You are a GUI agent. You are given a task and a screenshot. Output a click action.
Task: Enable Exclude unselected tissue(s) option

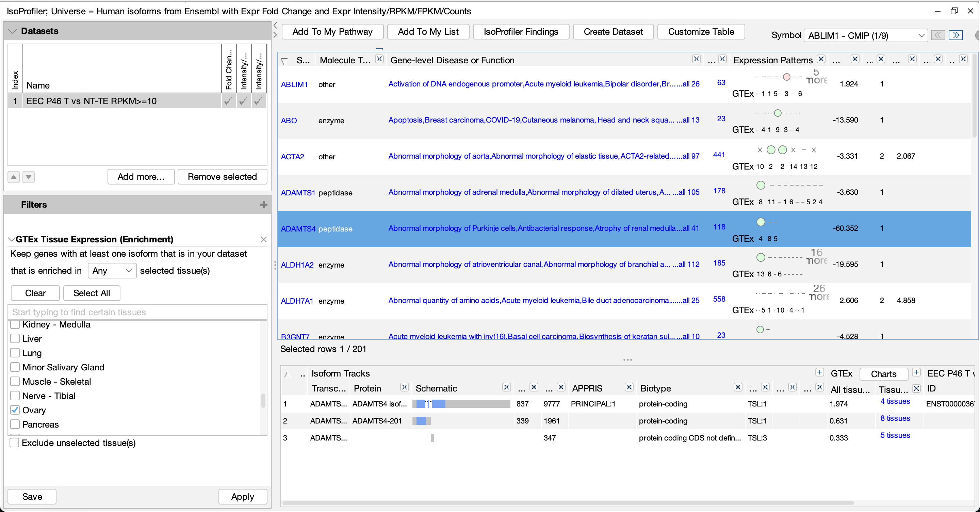[x=14, y=443]
